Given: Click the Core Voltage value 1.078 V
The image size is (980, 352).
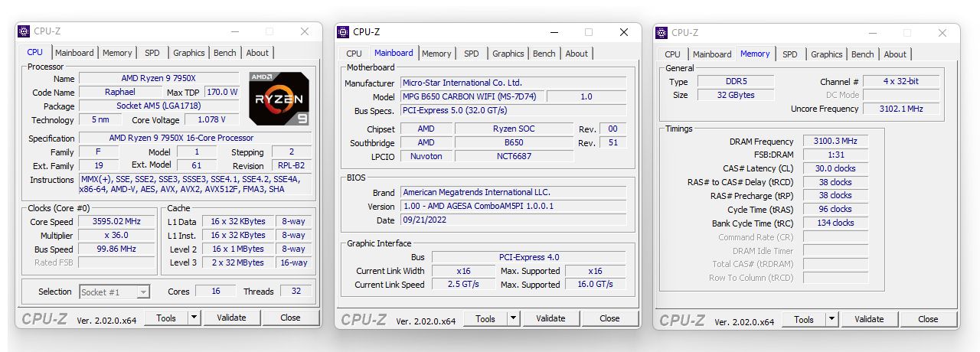Looking at the screenshot, I should (x=212, y=120).
